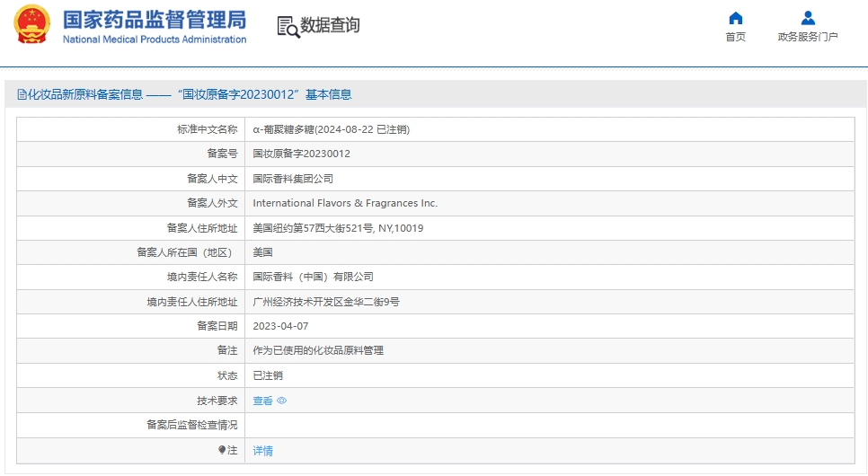This screenshot has width=868, height=476.
Task: Click the bulb icon next to 注
Action: tap(222, 450)
